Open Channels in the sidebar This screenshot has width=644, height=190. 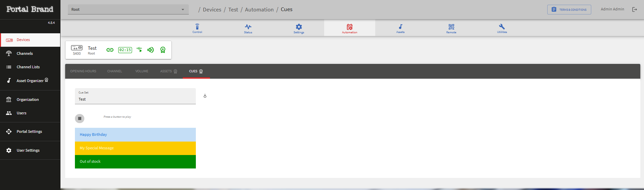pyautogui.click(x=30, y=53)
